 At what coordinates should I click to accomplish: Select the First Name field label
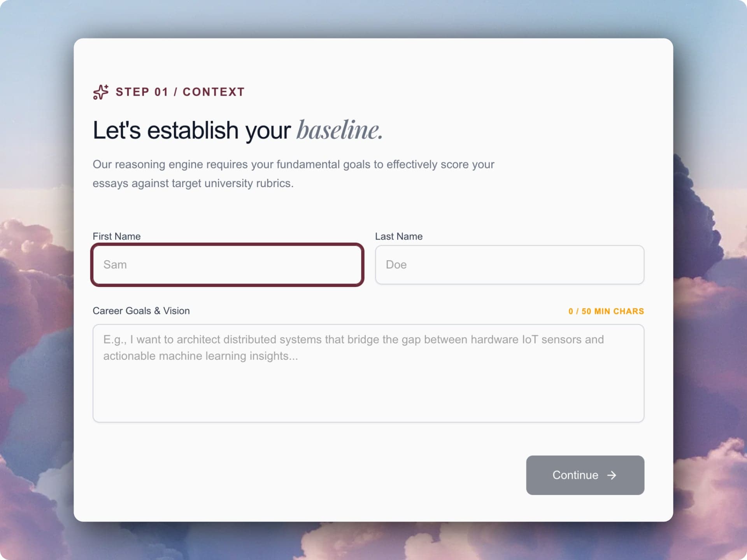pos(117,236)
